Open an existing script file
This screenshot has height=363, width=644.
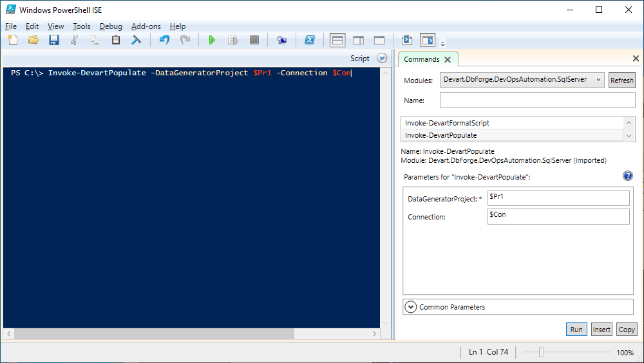coord(33,40)
